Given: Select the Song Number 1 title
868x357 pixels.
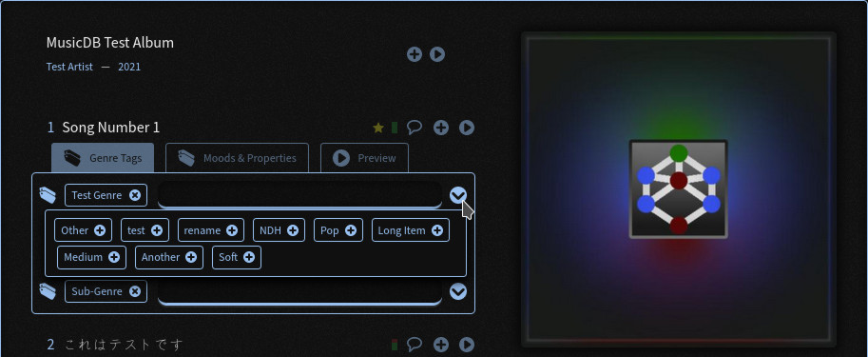Looking at the screenshot, I should point(110,128).
